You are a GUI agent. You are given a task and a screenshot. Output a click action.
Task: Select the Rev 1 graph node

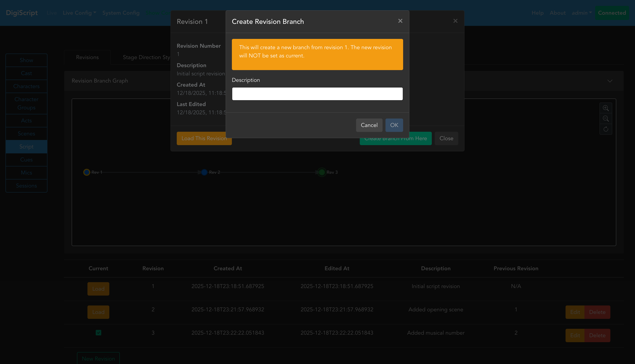(87, 172)
